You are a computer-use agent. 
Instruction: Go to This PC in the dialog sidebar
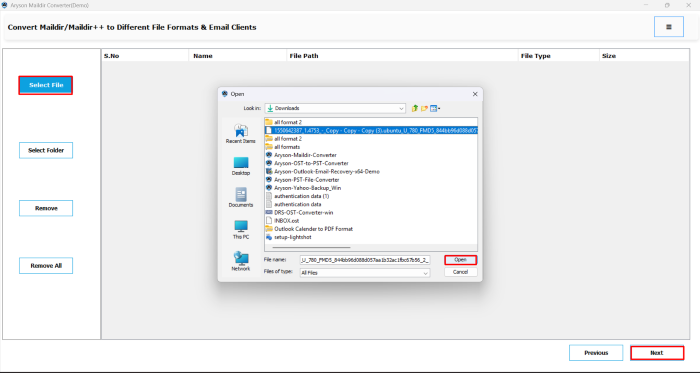[x=241, y=229]
